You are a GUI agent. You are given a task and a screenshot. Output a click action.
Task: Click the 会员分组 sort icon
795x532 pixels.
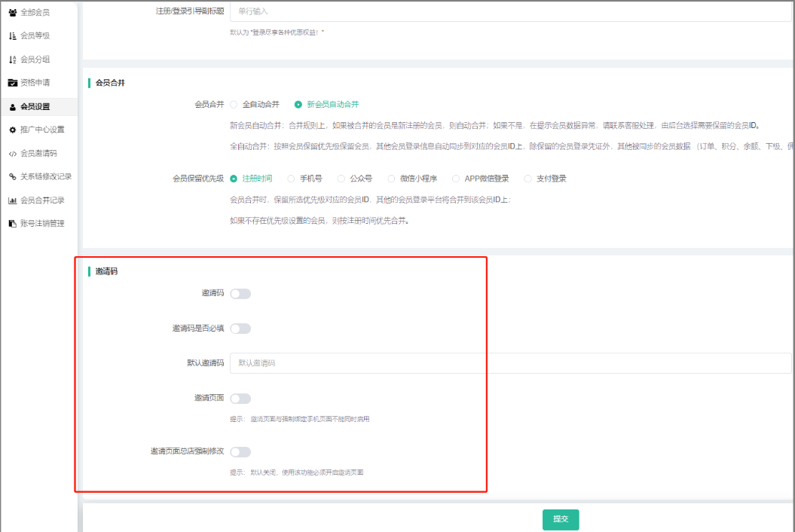tap(12, 60)
